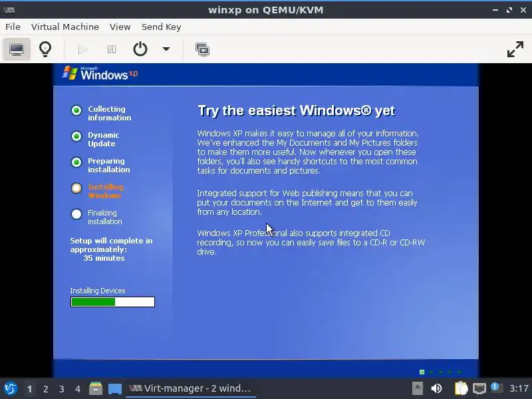
Task: Maximize the winxp QEMU/KVM window
Action: [x=509, y=10]
